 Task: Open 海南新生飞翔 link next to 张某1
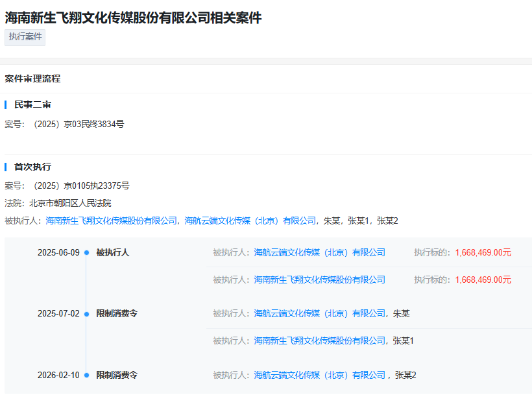pos(320,341)
